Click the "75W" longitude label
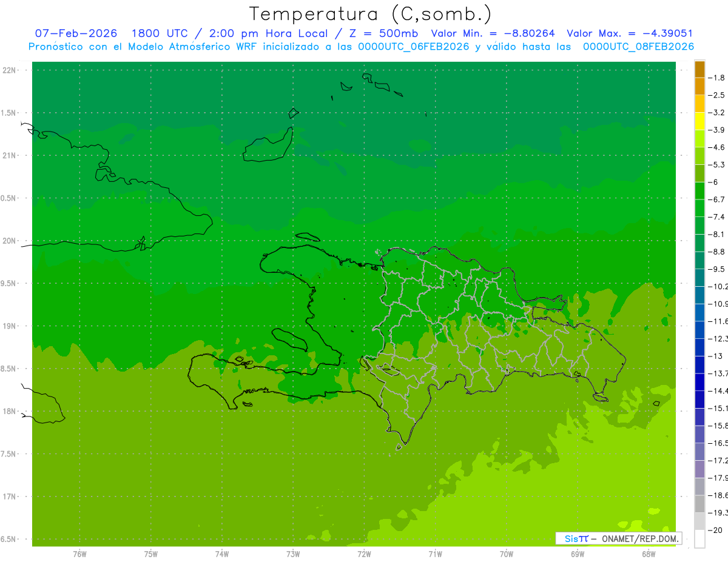This screenshot has height=562, width=728. (151, 554)
